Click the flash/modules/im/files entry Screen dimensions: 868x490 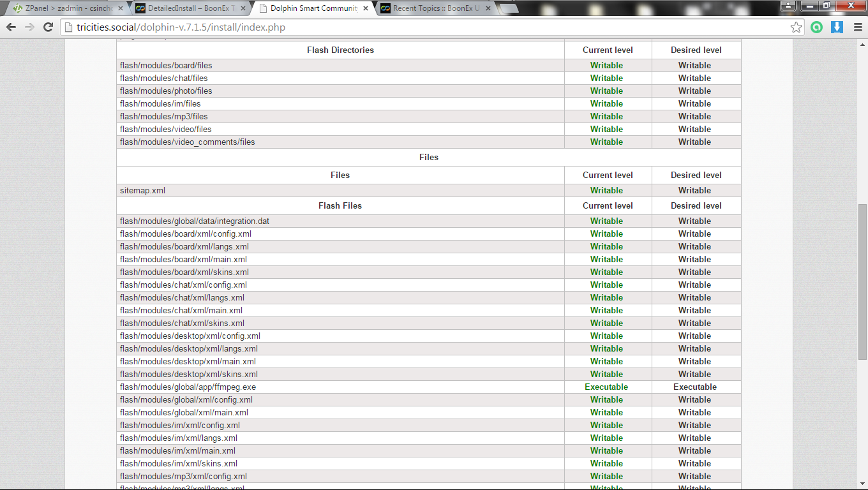pyautogui.click(x=160, y=103)
